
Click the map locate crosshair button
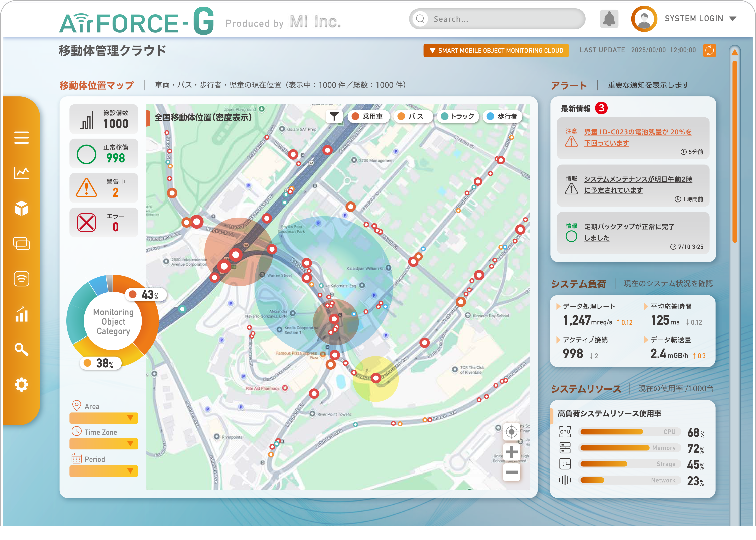(x=511, y=432)
